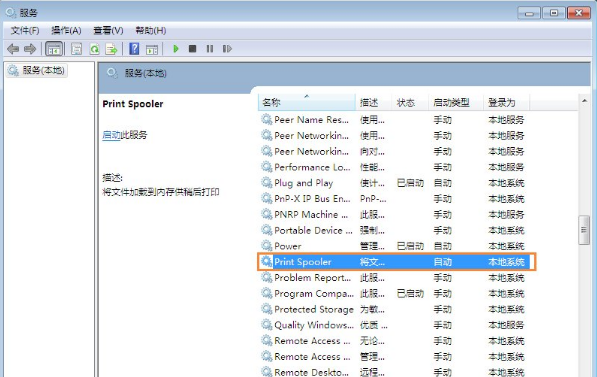Click the gear icon beside PNRP Machine
This screenshot has width=597, height=377.
(267, 214)
